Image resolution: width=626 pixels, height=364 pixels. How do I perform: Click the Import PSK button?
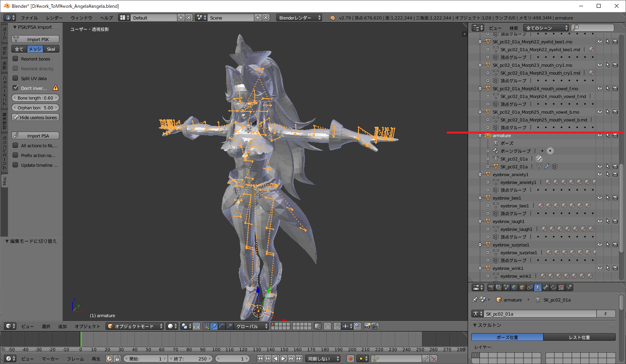point(36,39)
